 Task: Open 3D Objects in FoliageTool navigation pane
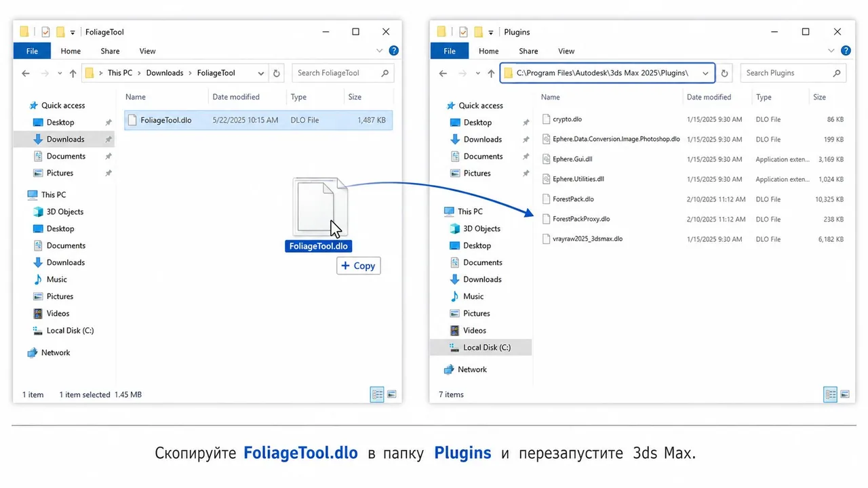pos(65,211)
